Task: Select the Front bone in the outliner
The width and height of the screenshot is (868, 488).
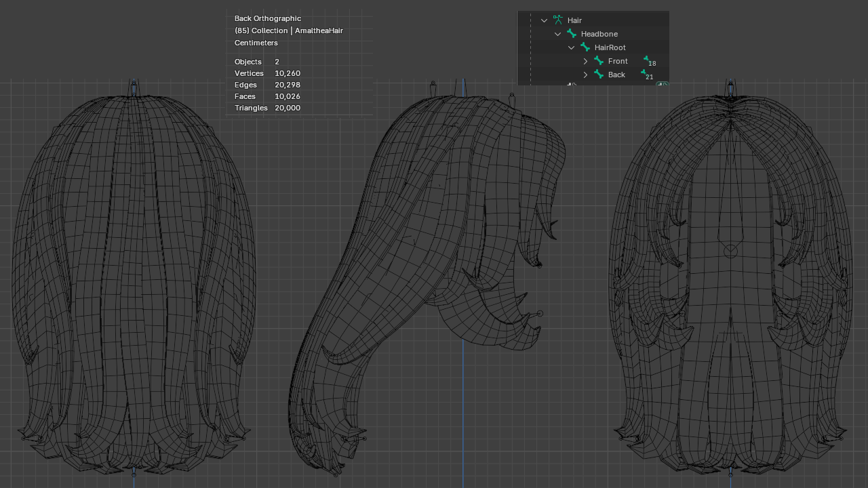Action: point(617,61)
